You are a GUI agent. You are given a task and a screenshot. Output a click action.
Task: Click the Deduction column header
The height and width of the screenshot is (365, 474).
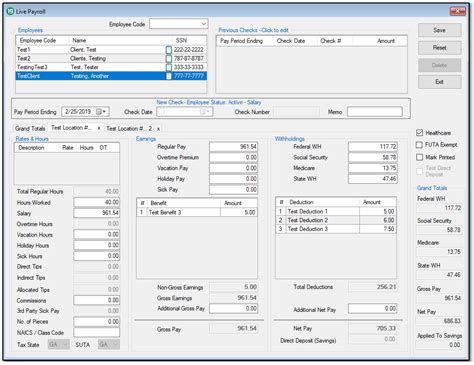[301, 202]
